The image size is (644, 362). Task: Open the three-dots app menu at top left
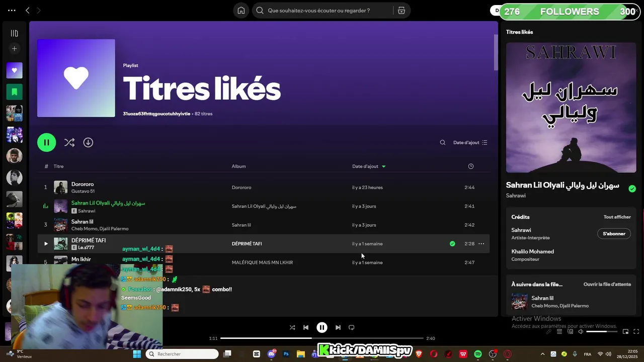(12, 10)
